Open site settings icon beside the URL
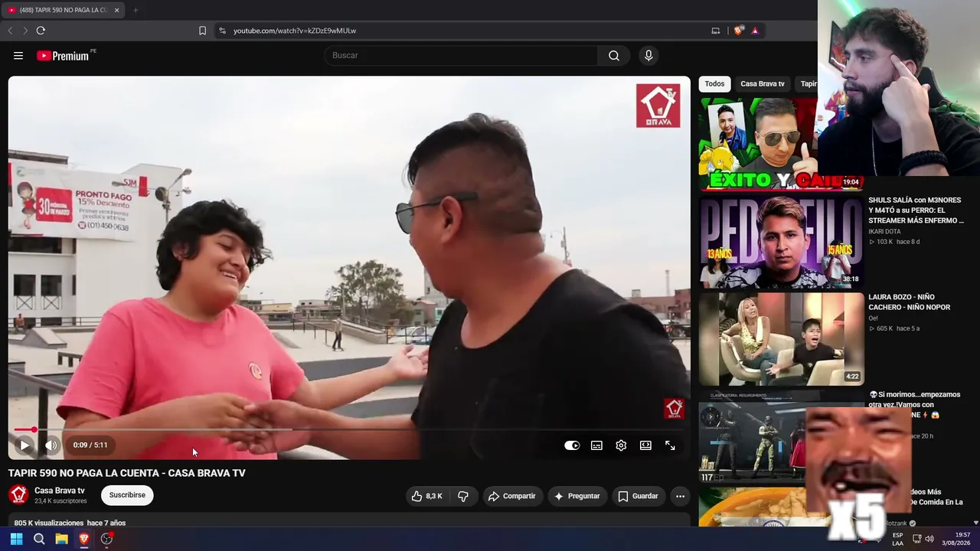The image size is (980, 551). point(222,31)
